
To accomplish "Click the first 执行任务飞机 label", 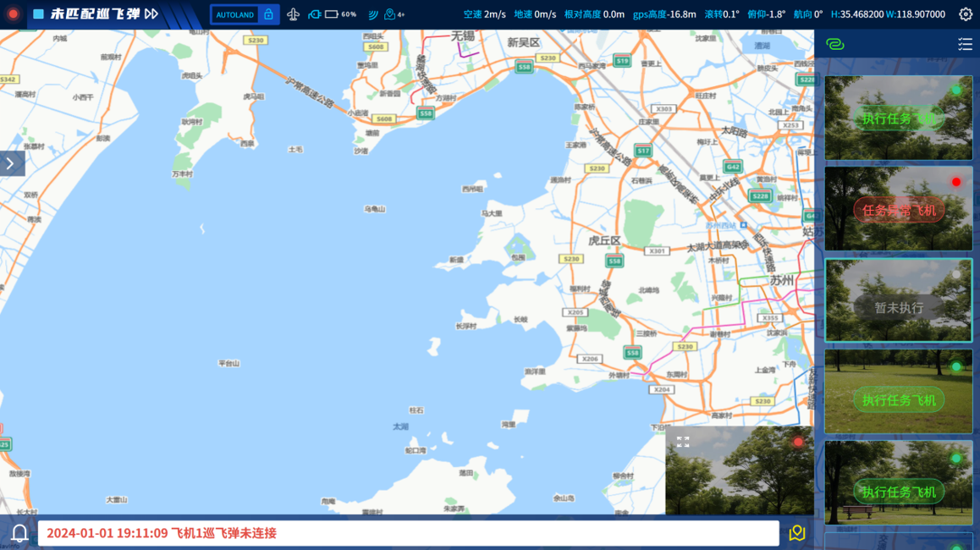I will point(898,118).
